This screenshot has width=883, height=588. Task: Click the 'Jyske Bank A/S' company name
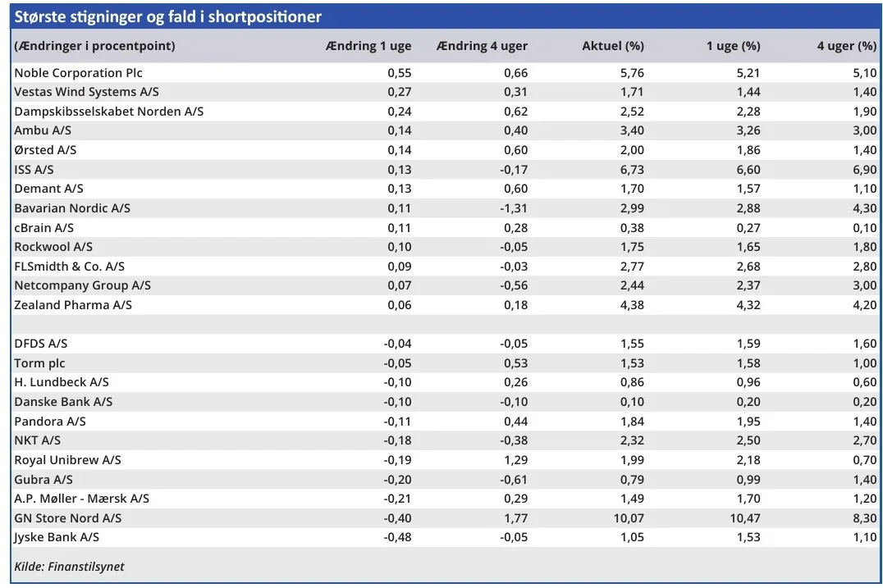coord(57,537)
